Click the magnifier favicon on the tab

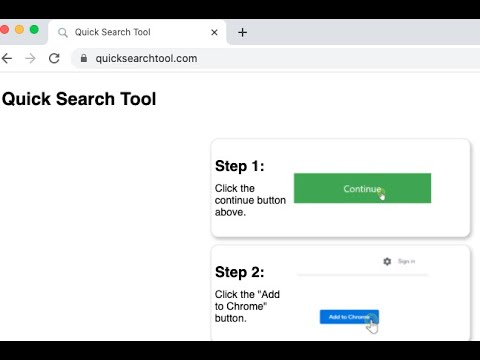[x=63, y=32]
